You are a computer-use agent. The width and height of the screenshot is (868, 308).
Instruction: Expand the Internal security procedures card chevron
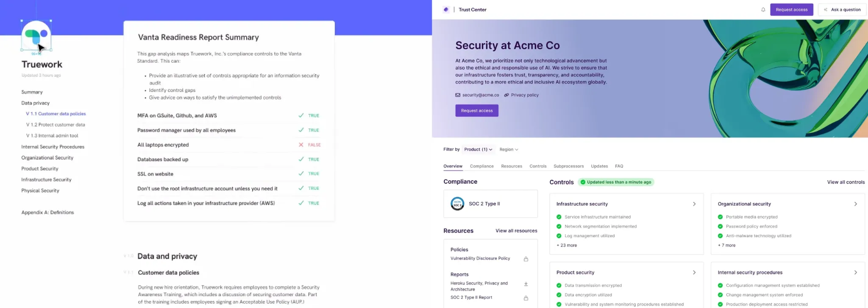point(855,272)
